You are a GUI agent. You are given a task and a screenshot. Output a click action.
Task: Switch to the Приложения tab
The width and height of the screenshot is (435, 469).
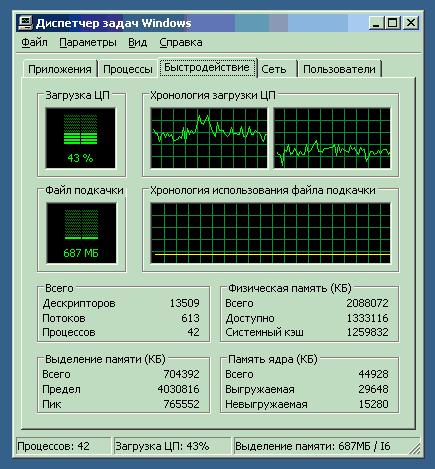click(x=60, y=69)
